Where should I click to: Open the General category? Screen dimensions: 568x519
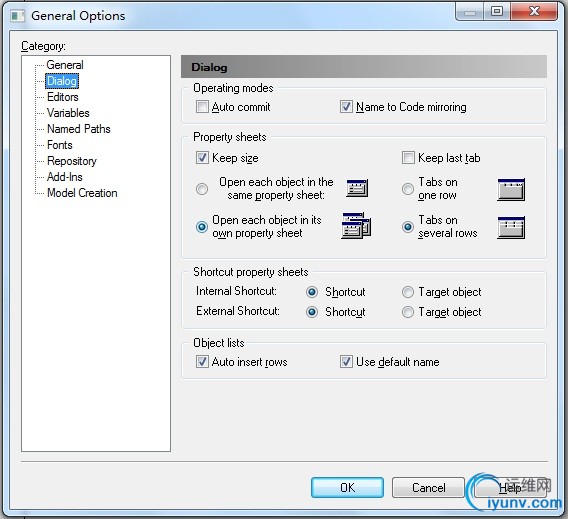coord(65,65)
